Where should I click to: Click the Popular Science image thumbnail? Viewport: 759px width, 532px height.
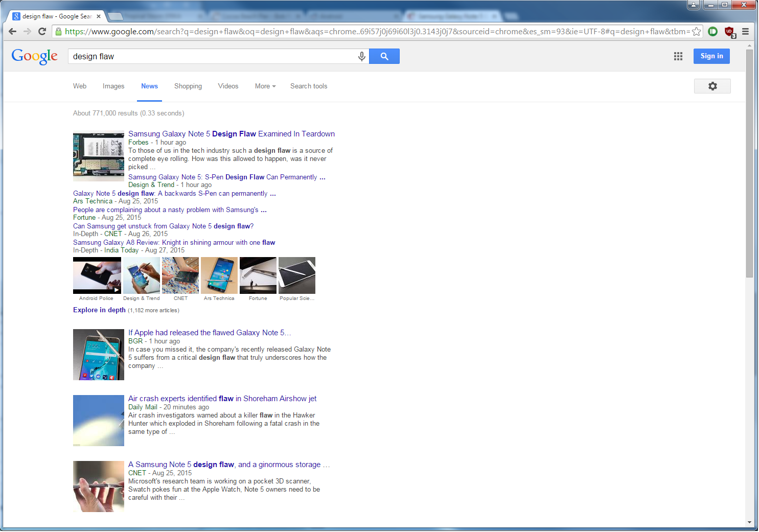[x=297, y=275]
